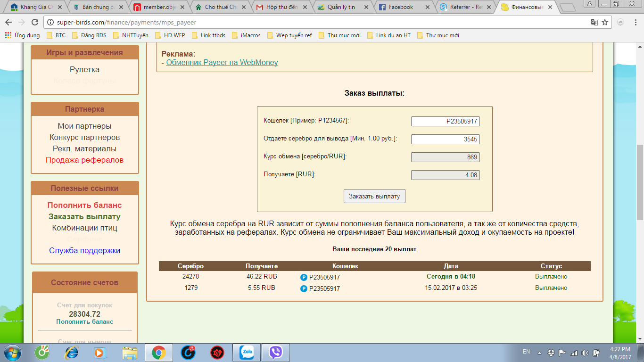Open Zalo app in taskbar
This screenshot has height=362, width=644.
tap(247, 352)
